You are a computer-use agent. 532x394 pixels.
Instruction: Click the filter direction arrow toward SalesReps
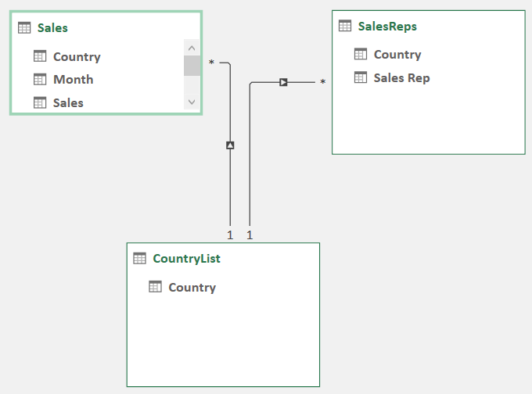283,81
